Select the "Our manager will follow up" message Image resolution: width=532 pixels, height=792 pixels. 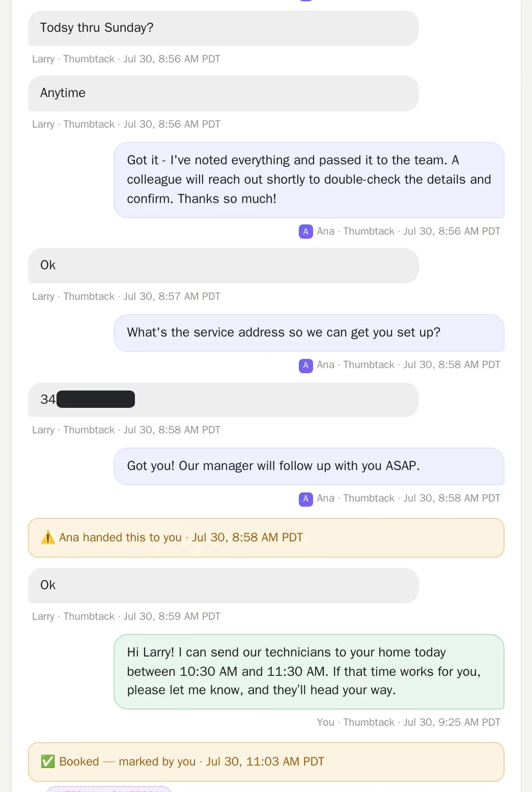[x=309, y=466]
